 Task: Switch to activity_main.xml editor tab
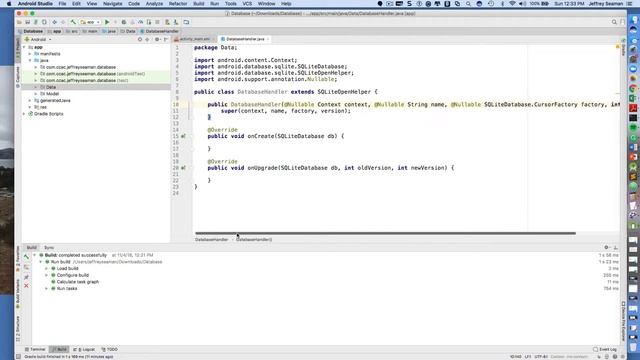(194, 39)
